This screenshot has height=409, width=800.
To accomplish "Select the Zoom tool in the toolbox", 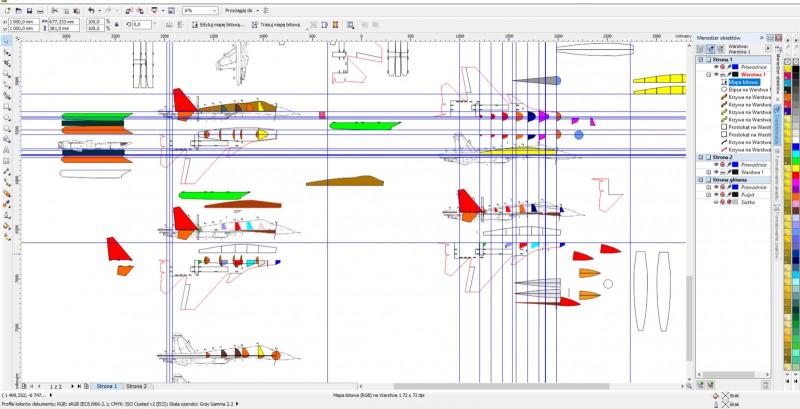I will click(x=6, y=74).
